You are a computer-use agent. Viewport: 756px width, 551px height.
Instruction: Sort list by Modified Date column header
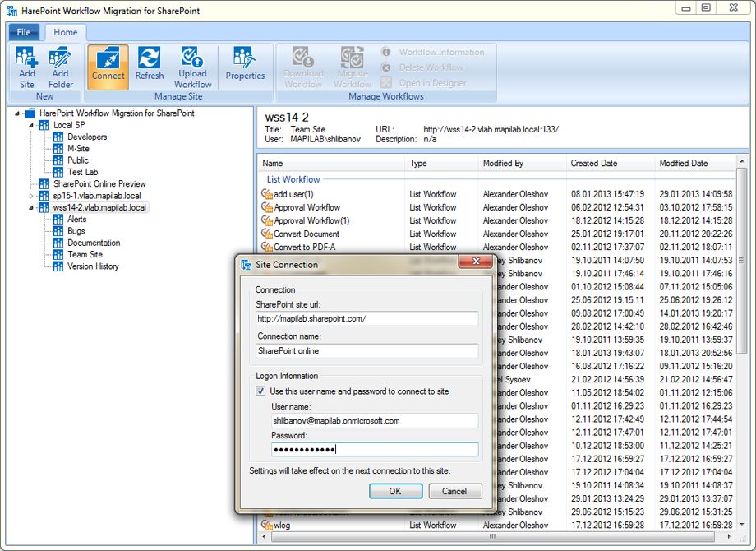coord(696,163)
